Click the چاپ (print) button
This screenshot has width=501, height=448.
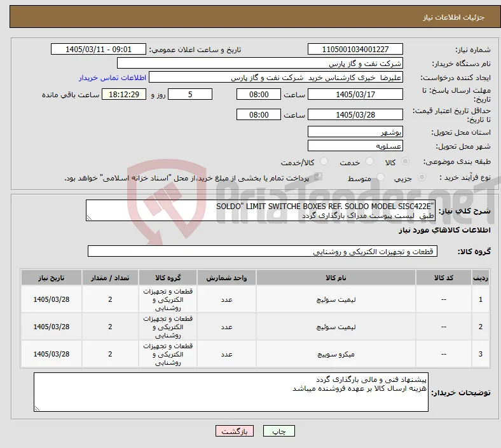(x=278, y=431)
